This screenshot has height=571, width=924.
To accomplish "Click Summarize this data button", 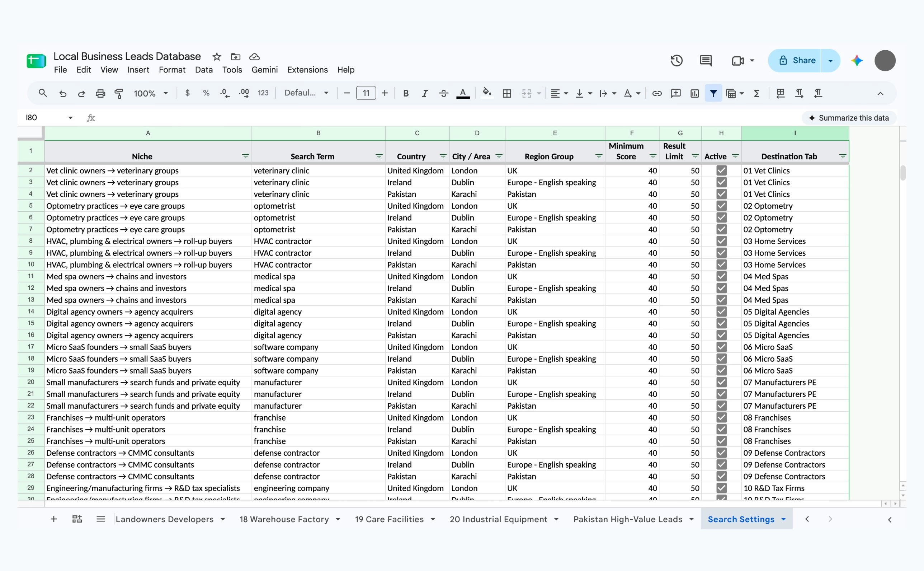I will click(x=849, y=118).
